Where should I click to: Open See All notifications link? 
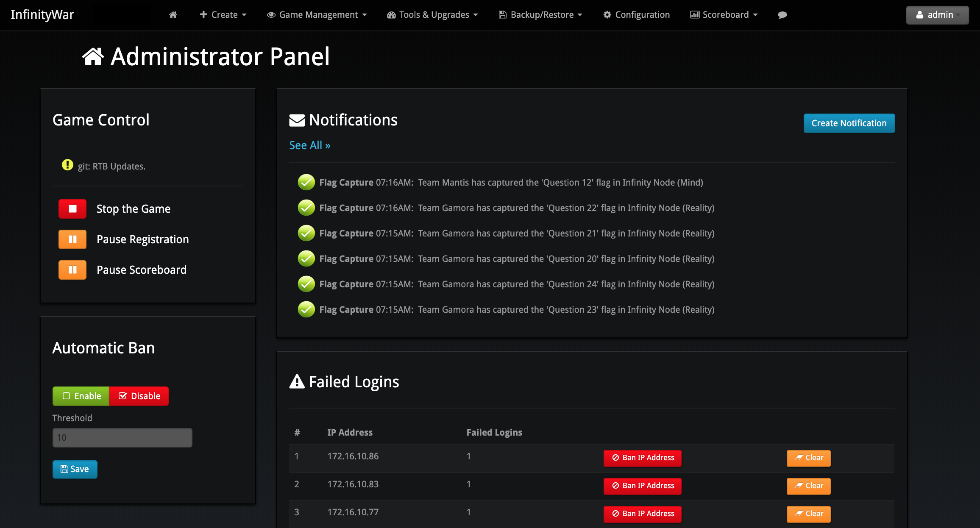[x=309, y=145]
